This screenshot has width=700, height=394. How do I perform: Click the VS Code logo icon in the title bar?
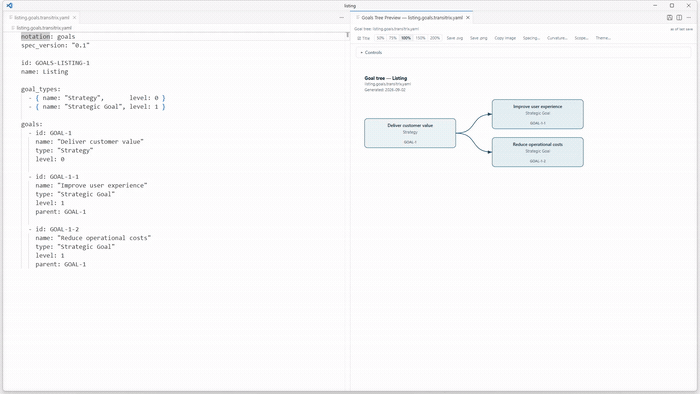click(x=9, y=5)
